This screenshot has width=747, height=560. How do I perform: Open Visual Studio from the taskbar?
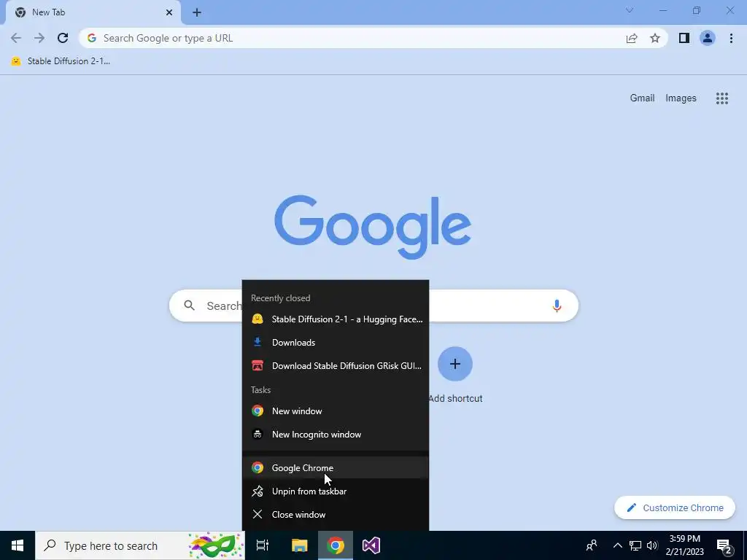pyautogui.click(x=371, y=545)
